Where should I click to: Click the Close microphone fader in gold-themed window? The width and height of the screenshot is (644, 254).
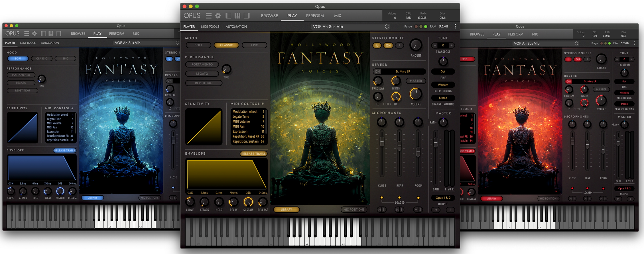tap(382, 142)
